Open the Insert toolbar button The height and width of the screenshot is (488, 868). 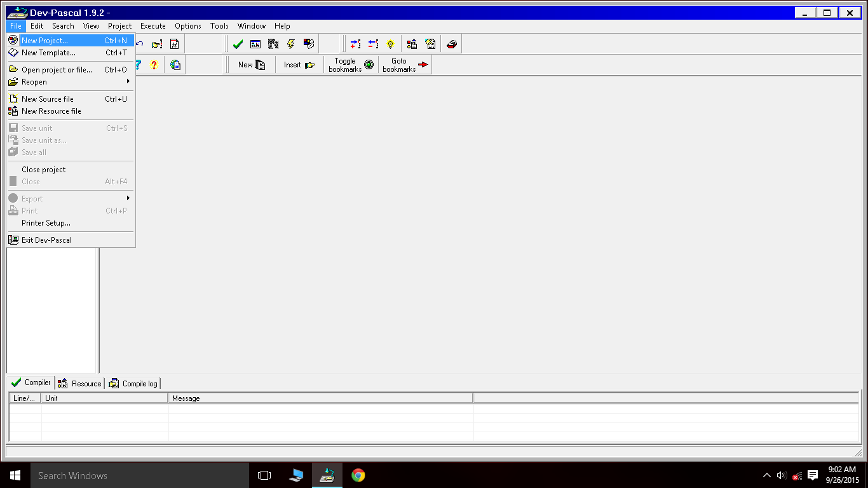point(299,65)
